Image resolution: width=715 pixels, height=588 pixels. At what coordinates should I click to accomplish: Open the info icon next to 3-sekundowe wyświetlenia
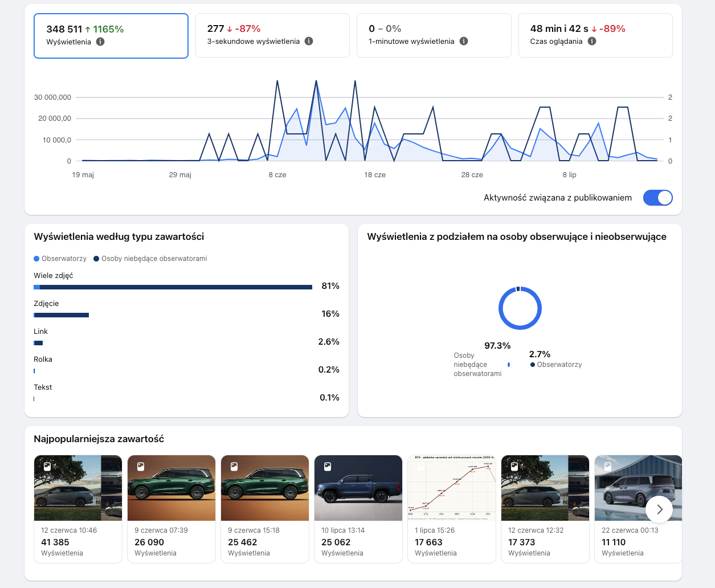pyautogui.click(x=309, y=41)
